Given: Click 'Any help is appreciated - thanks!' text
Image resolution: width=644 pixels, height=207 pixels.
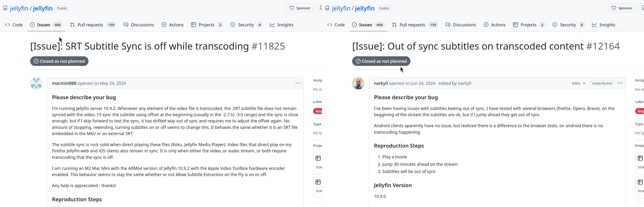Looking at the screenshot, I should pos(84,185).
